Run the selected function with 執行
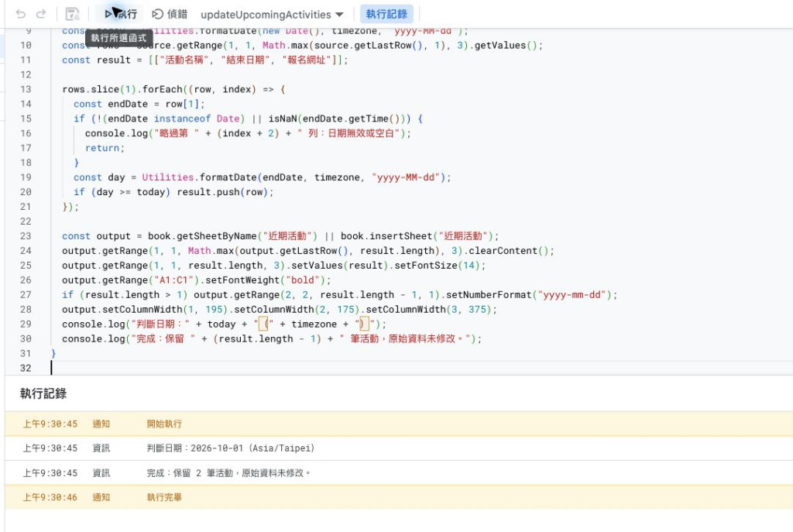This screenshot has height=532, width=793. coord(121,14)
